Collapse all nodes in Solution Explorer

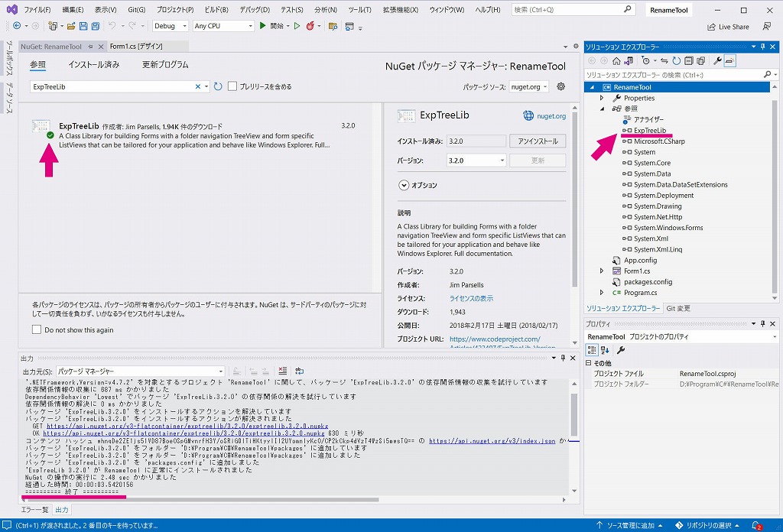(x=689, y=61)
